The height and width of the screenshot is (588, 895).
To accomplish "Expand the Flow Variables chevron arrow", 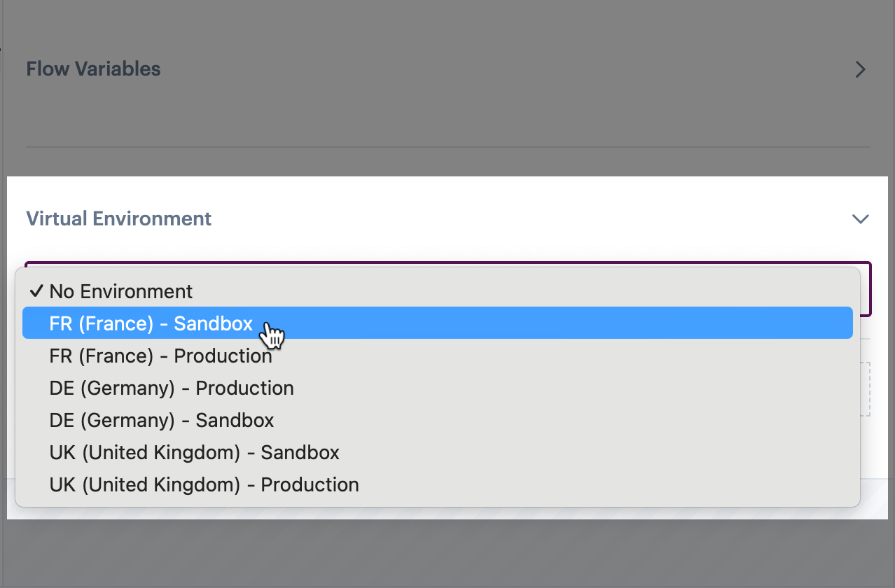I will [861, 69].
